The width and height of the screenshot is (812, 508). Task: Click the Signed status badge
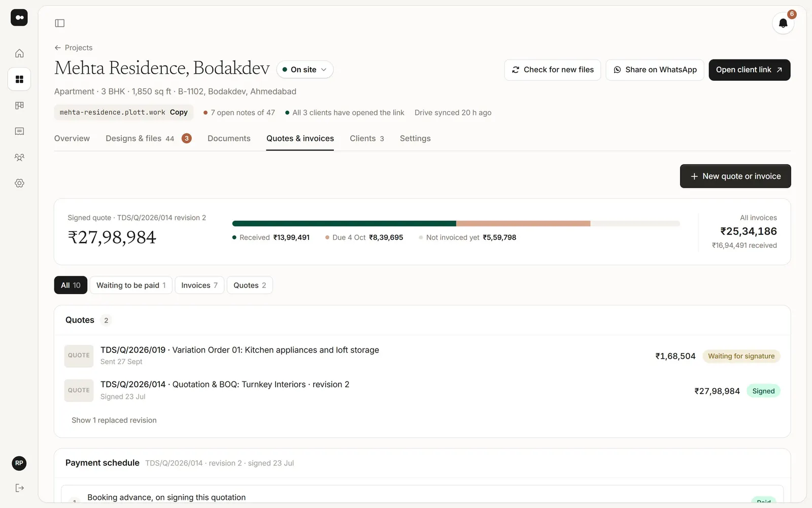pos(763,391)
